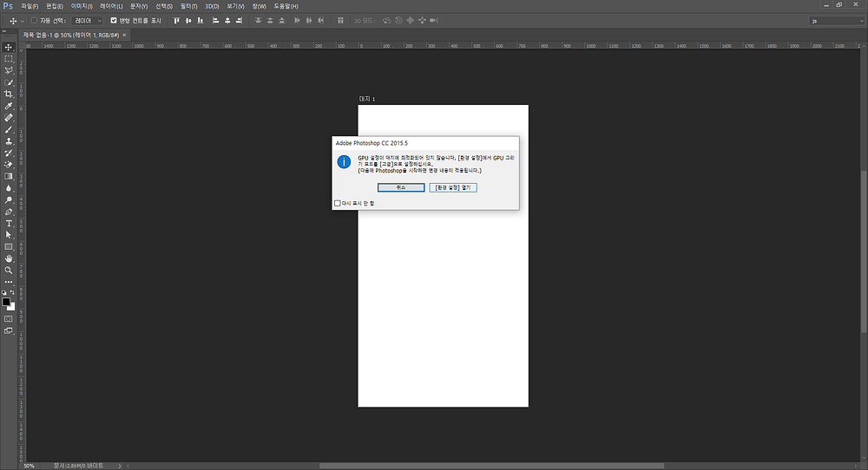This screenshot has height=470, width=868.
Task: Open the 레이어 auto-select dropdown
Action: (x=88, y=21)
